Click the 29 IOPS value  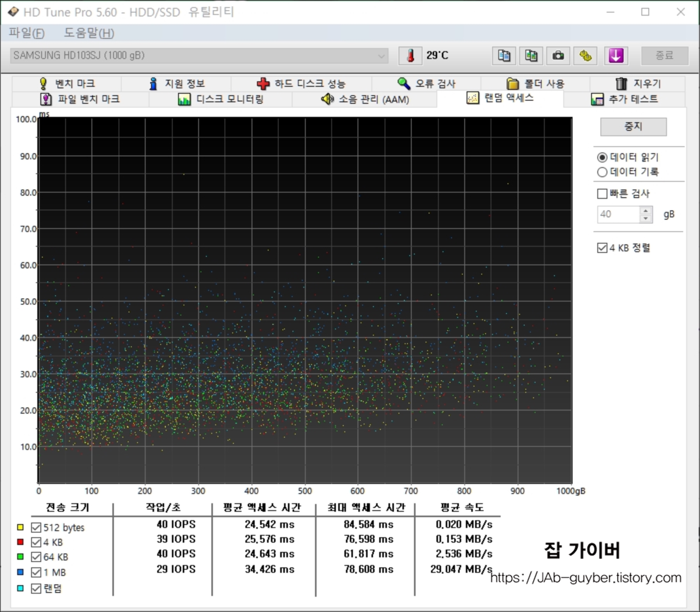pos(176,569)
